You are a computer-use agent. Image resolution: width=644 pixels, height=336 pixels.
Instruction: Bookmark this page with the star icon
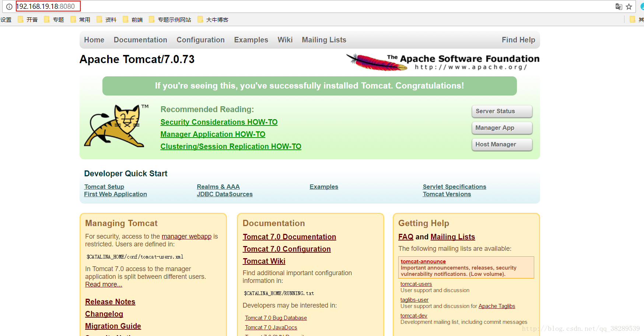tap(629, 7)
